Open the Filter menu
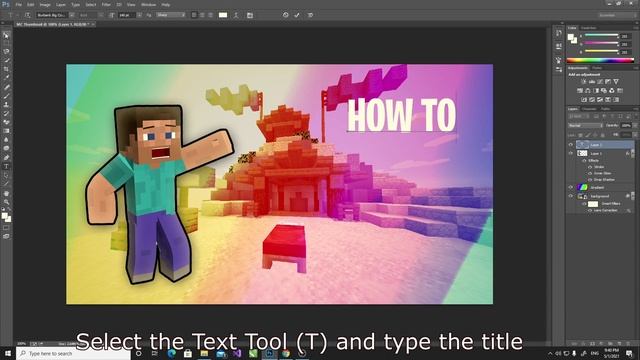 pyautogui.click(x=106, y=4)
